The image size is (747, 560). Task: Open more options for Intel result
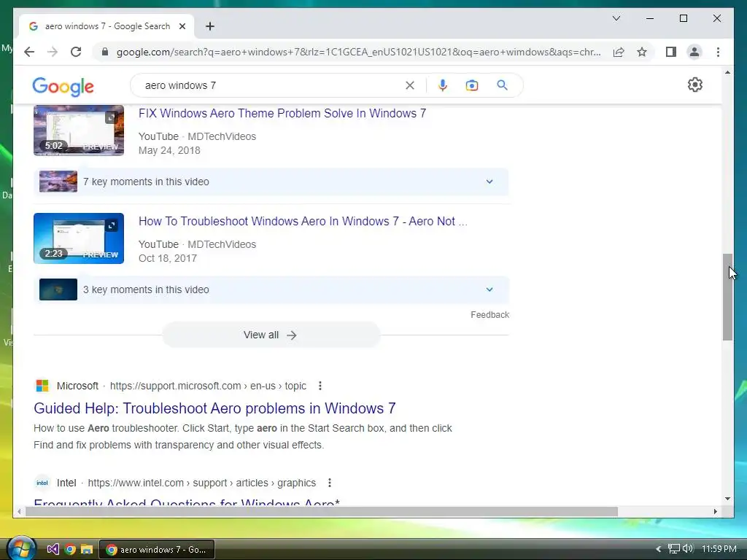coord(330,483)
